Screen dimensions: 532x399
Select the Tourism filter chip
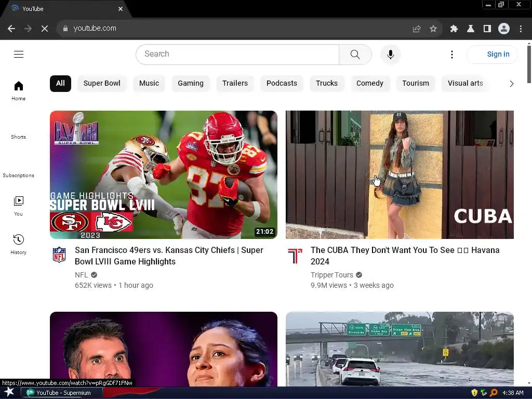click(x=416, y=84)
